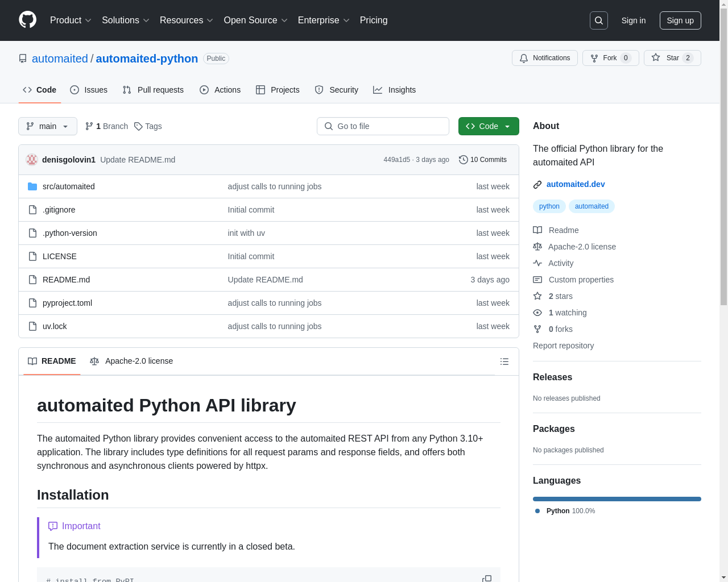Open commit hash 449a1d5
The image size is (728, 582).
pos(396,160)
